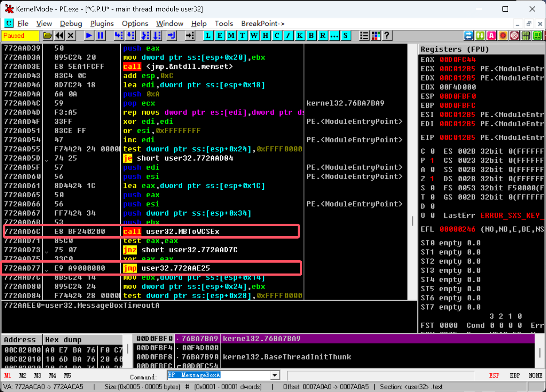Click the Restart program rewind icon
The height and width of the screenshot is (392, 546).
tap(59, 35)
